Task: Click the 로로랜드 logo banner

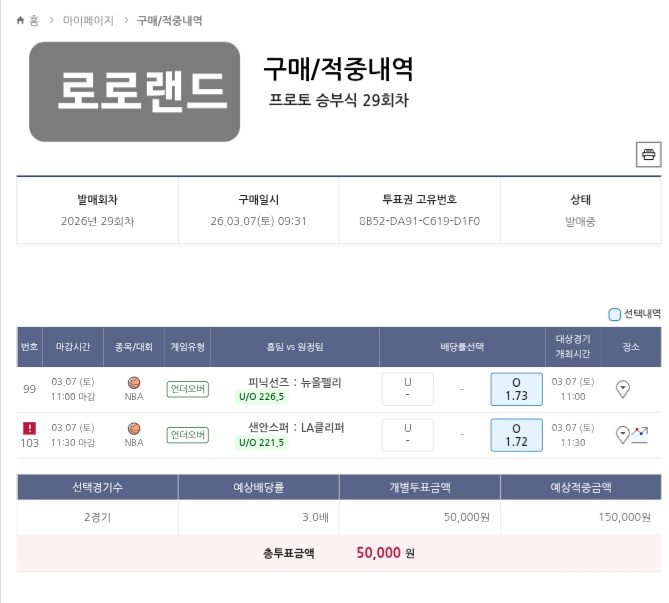Action: click(134, 91)
